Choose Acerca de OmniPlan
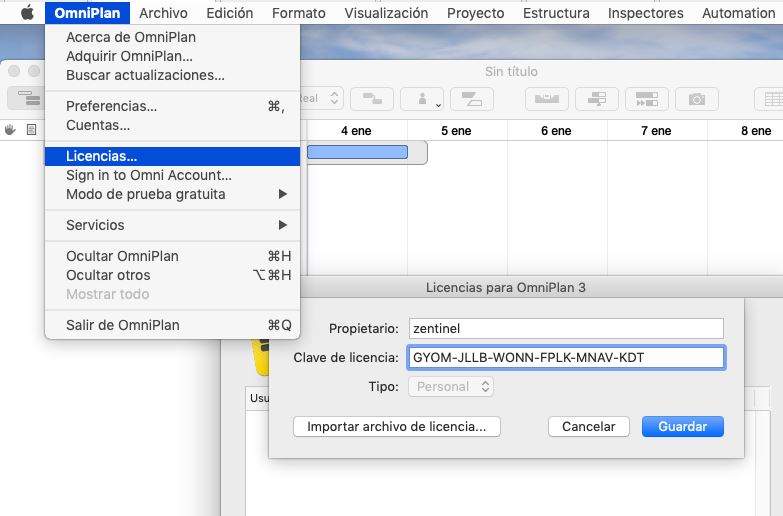Image resolution: width=783 pixels, height=516 pixels. coord(172,37)
